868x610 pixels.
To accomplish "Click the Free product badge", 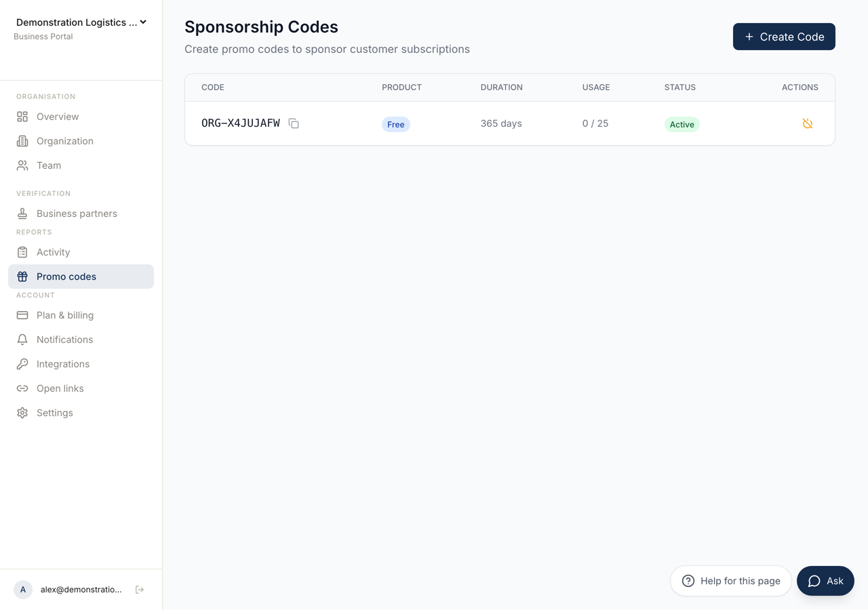I will [x=396, y=124].
